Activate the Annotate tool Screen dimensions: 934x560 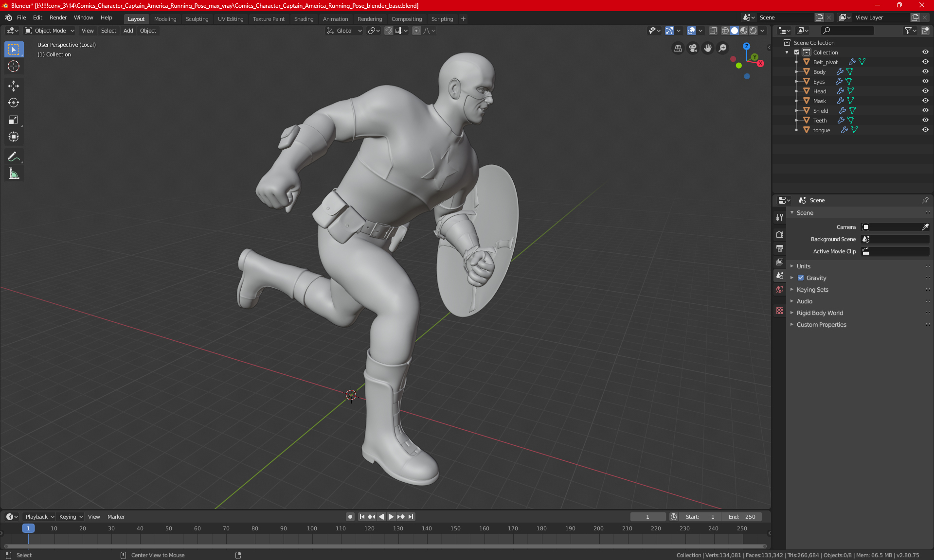(14, 157)
